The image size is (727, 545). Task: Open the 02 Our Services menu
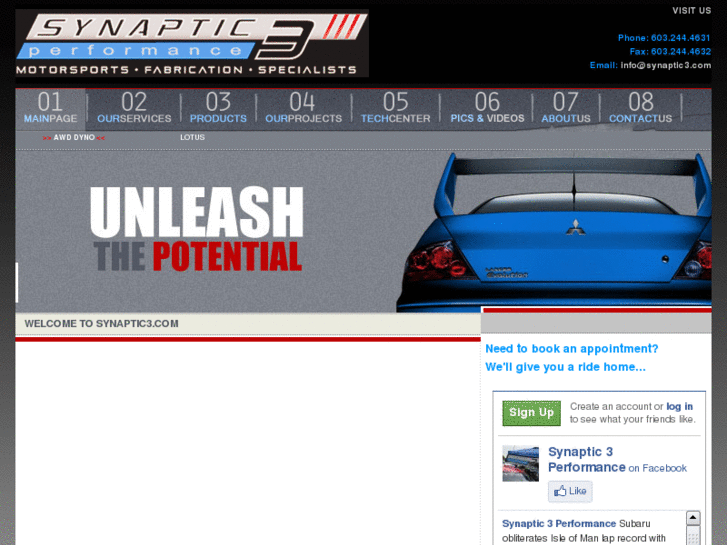134,108
